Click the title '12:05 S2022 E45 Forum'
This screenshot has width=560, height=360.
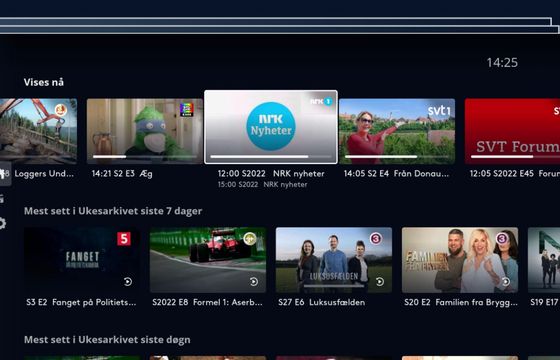[515, 174]
